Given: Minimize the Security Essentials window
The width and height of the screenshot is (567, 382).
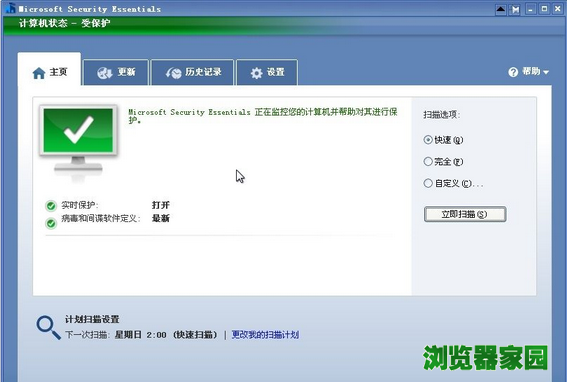Looking at the screenshot, I should pos(530,9).
